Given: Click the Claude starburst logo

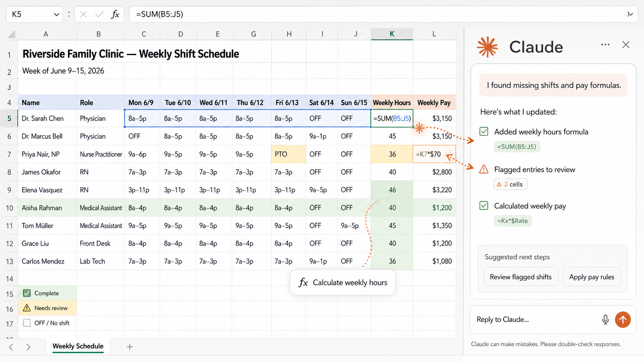Looking at the screenshot, I should click(487, 47).
